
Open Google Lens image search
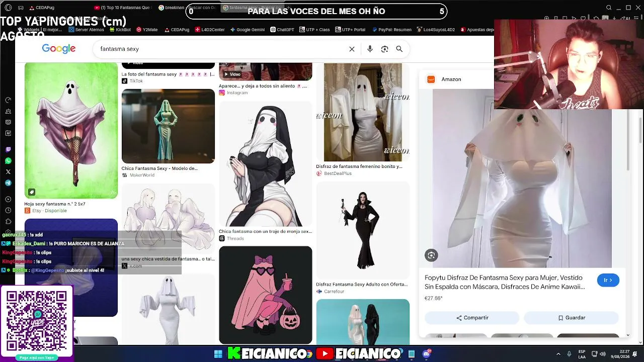click(x=384, y=49)
